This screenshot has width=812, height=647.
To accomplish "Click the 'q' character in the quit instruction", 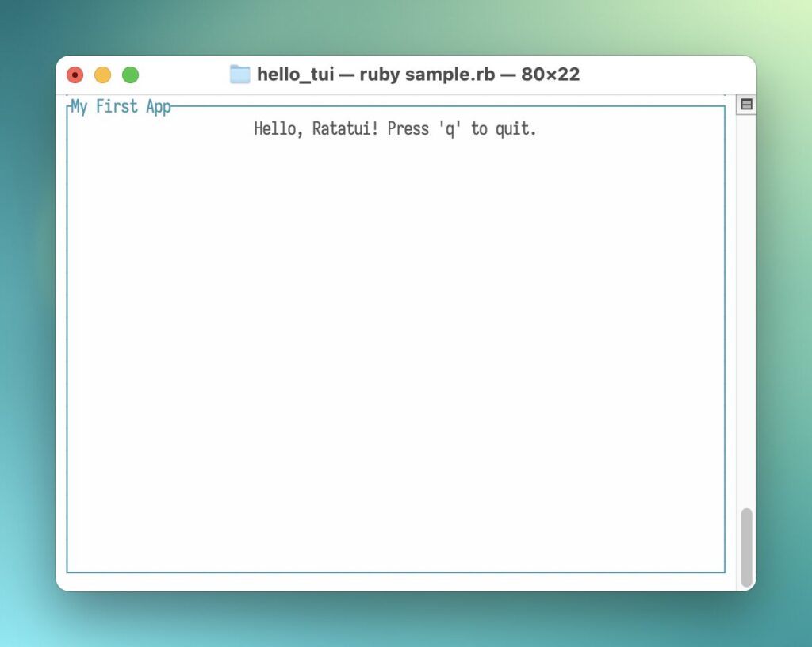I will pyautogui.click(x=450, y=128).
